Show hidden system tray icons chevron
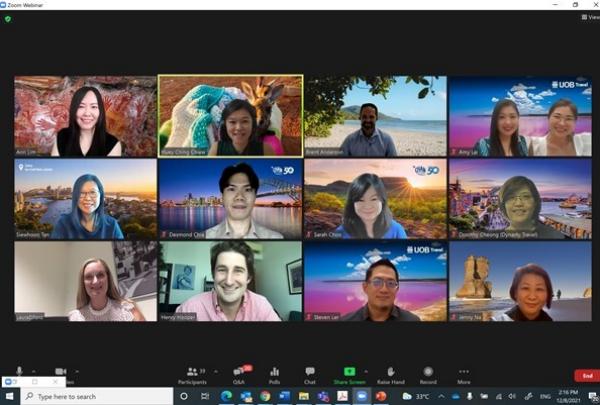Viewport: 600px width, 405px height. click(x=441, y=396)
